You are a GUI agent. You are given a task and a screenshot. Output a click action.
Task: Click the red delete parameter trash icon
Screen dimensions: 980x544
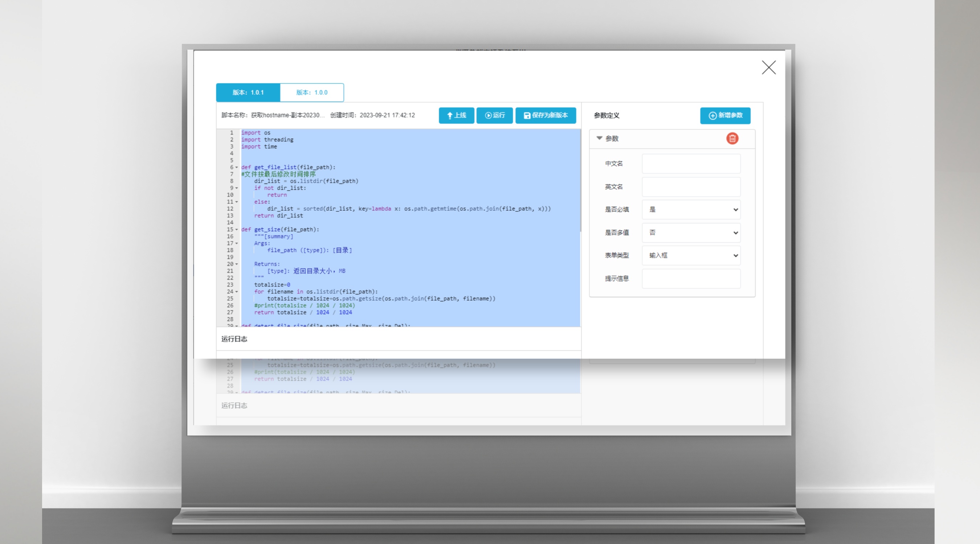tap(732, 139)
